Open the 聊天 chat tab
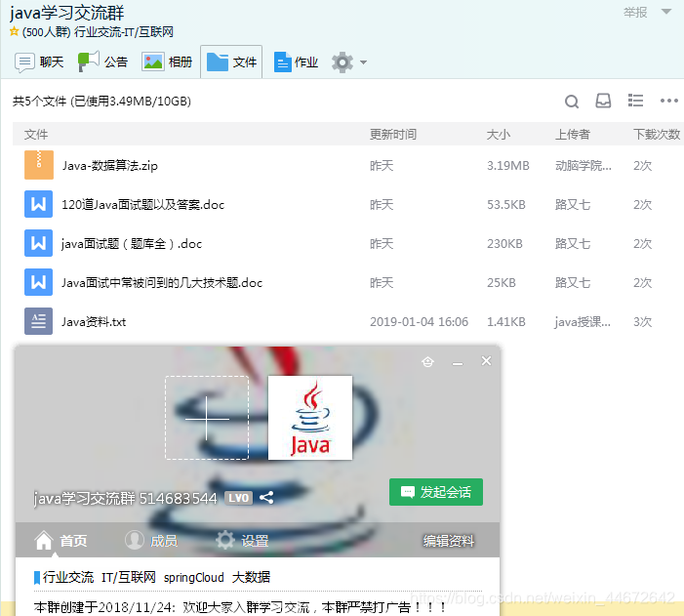Screen dimensions: 684x616 coord(39,62)
